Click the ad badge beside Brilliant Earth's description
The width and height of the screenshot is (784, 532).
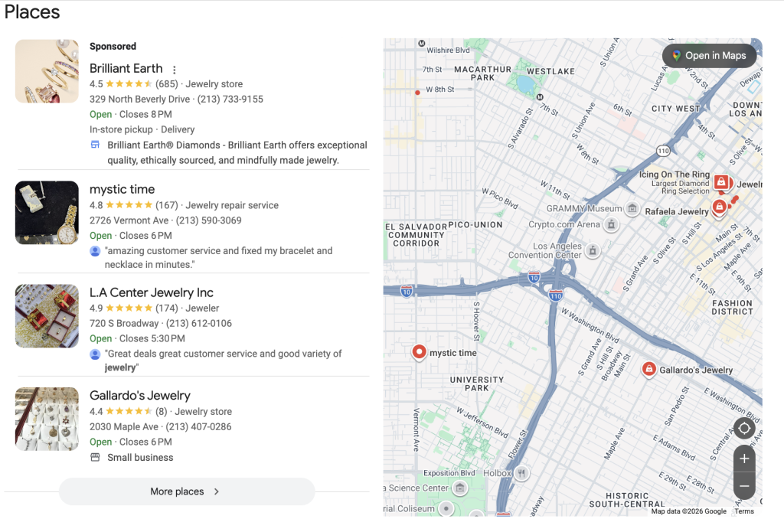(x=93, y=145)
